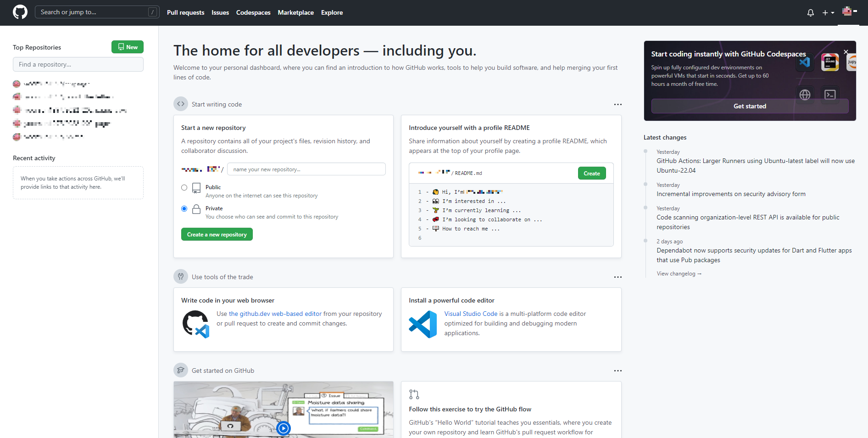Viewport: 868px width, 438px height.
Task: Open the notifications bell
Action: click(x=811, y=13)
